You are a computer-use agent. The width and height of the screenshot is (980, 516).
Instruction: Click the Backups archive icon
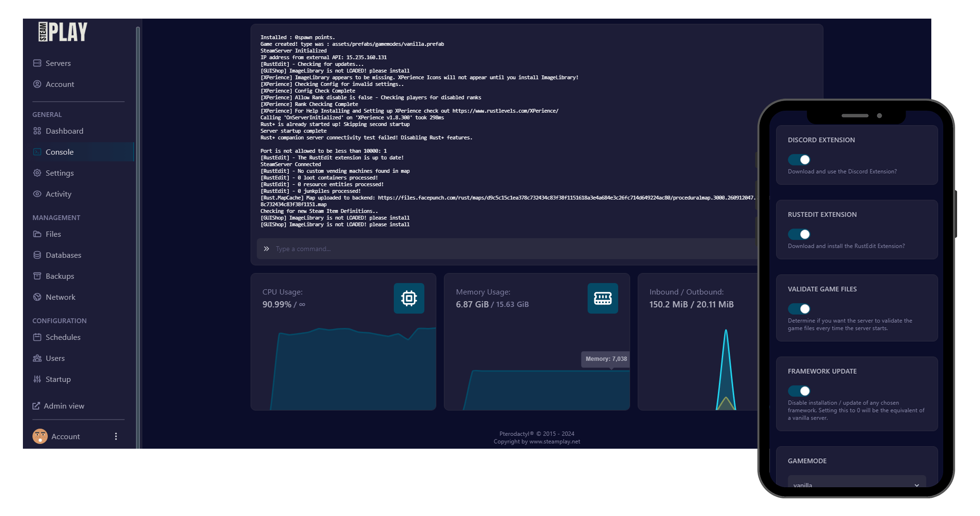click(x=37, y=276)
